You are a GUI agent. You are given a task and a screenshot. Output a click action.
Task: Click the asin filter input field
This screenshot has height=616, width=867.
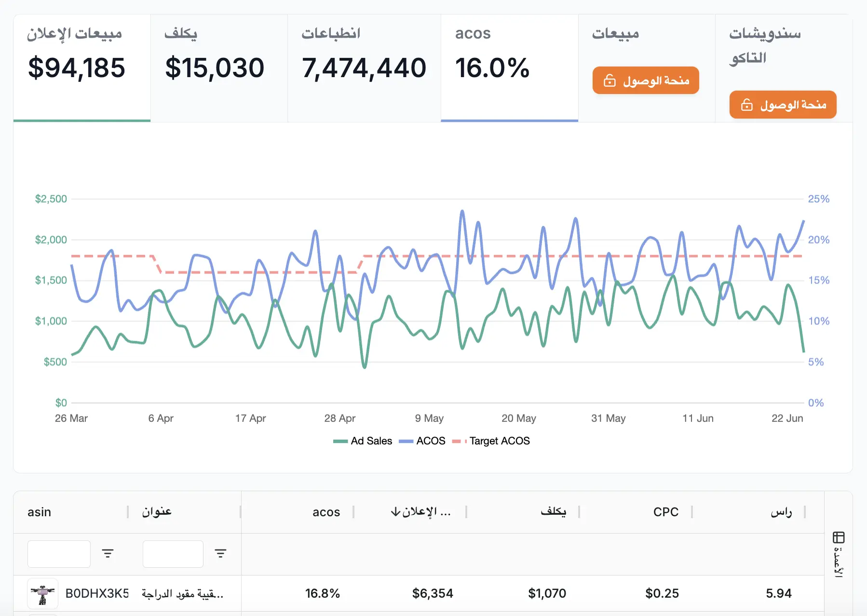[x=58, y=553]
